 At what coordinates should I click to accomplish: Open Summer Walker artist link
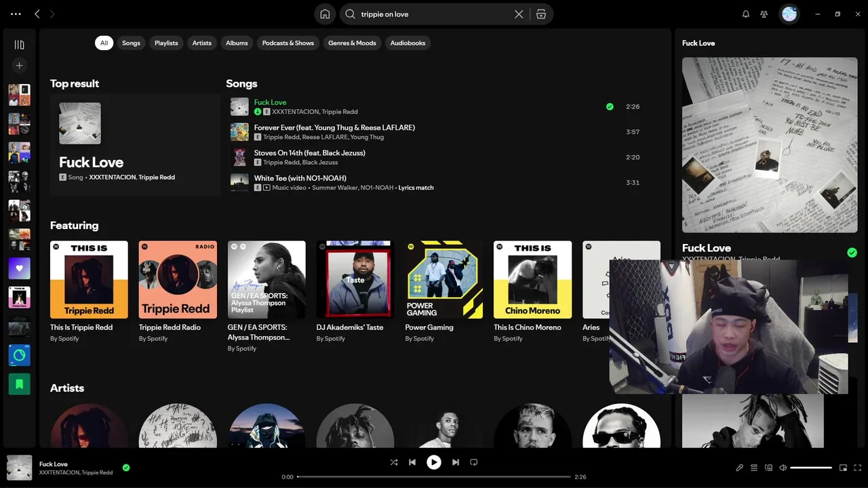334,188
